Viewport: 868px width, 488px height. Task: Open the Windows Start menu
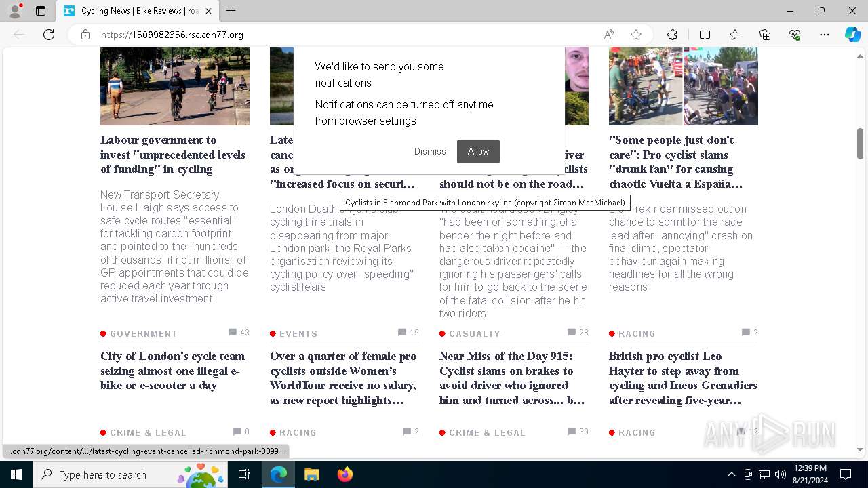coord(16,474)
